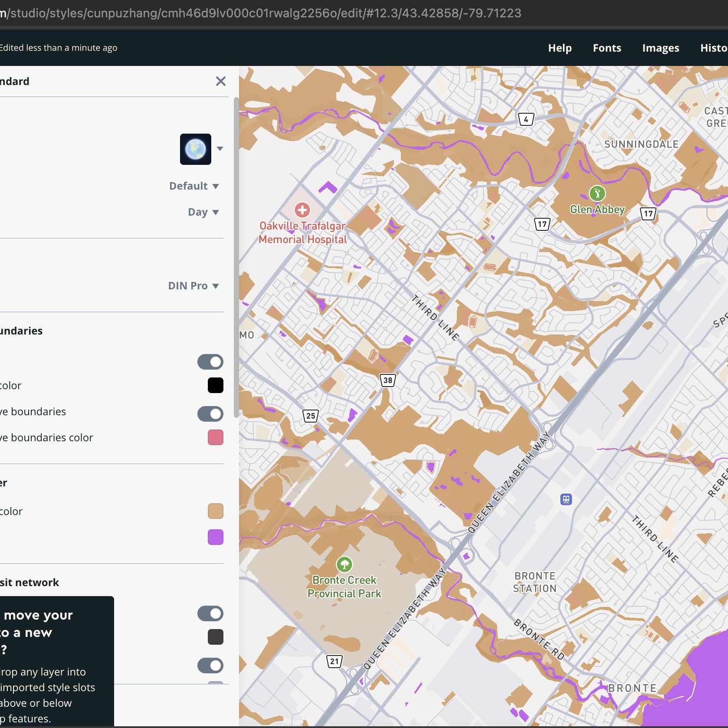Viewport: 728px width, 728px height.
Task: Open the globe style preview thumbnail
Action: click(195, 149)
